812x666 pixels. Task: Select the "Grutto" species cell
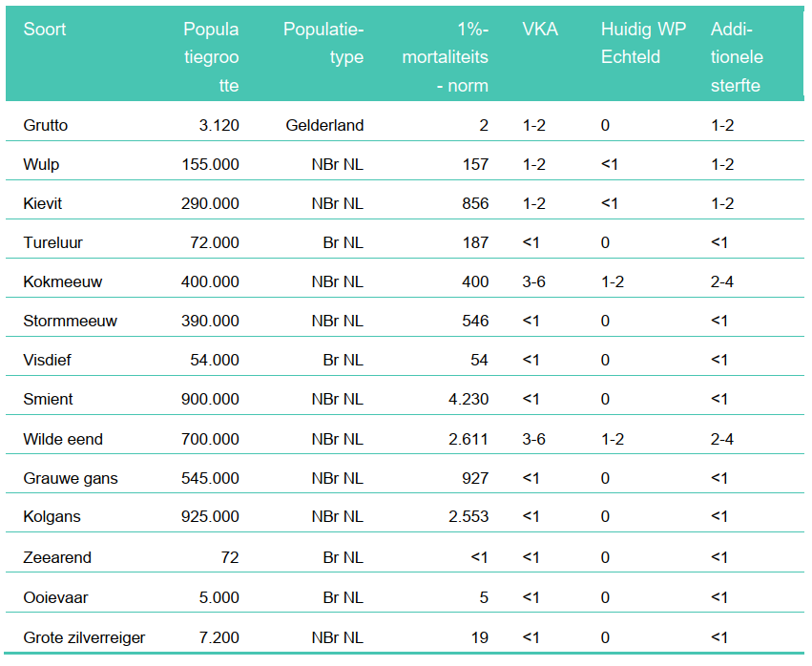[46, 125]
